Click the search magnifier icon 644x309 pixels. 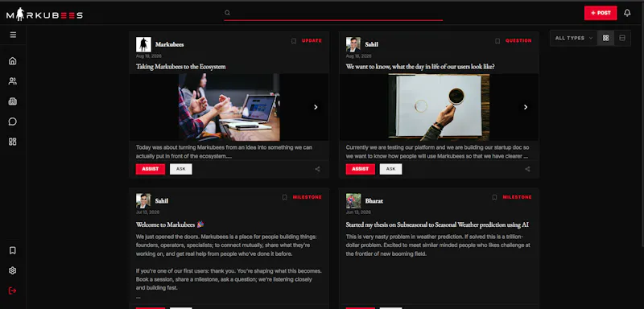(227, 13)
